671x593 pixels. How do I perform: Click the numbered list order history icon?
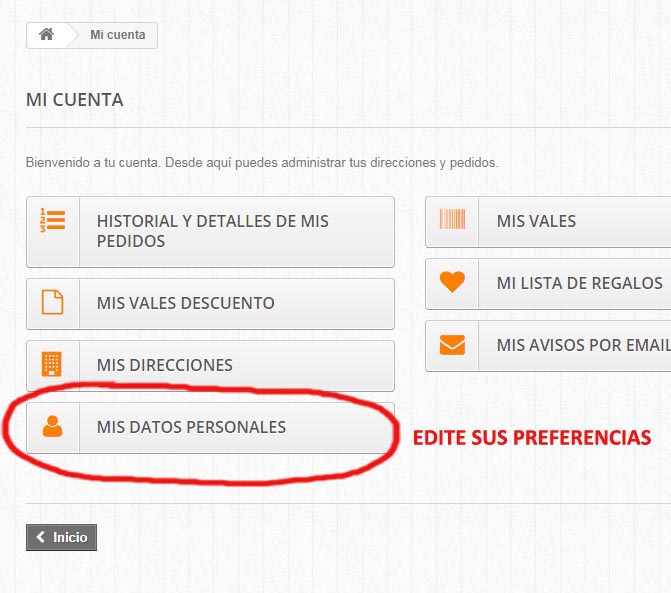(53, 220)
